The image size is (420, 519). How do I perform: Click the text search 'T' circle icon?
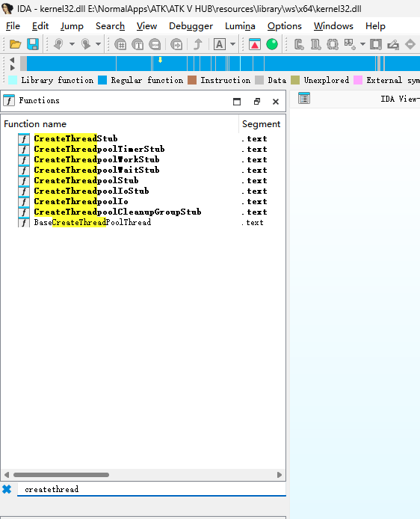click(138, 44)
